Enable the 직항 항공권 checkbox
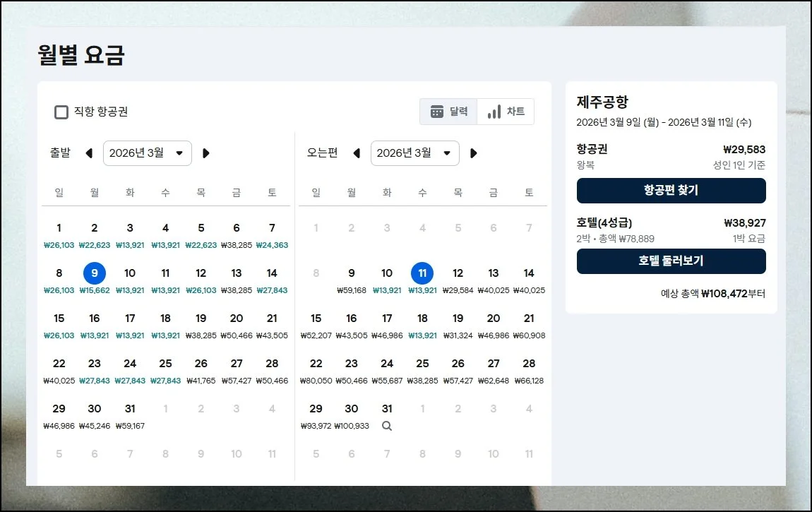Image resolution: width=812 pixels, height=512 pixels. (x=62, y=112)
